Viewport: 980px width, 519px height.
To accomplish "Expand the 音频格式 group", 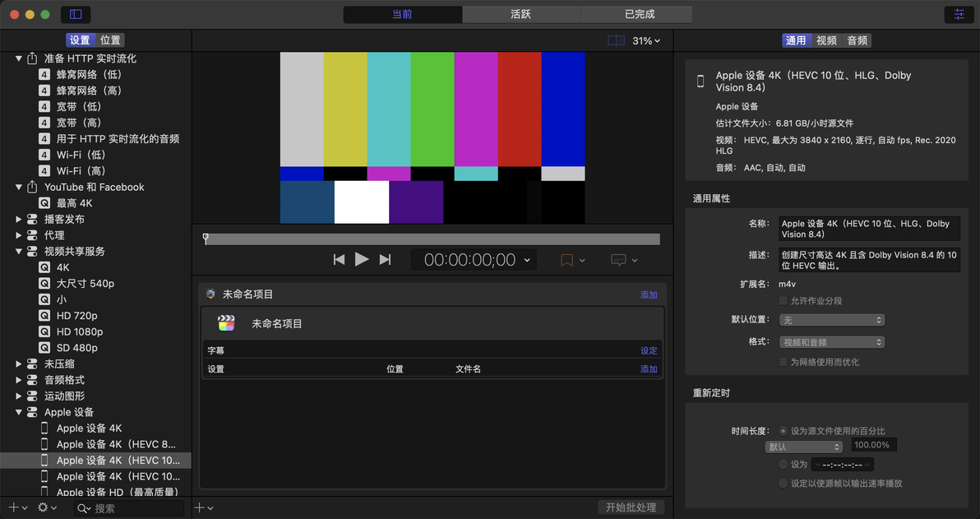I will click(x=19, y=380).
